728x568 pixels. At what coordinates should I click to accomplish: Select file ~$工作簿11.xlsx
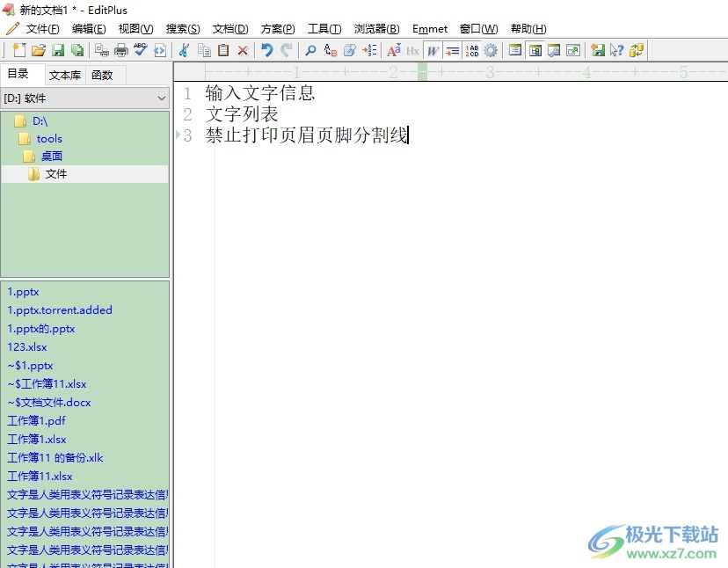click(x=47, y=384)
